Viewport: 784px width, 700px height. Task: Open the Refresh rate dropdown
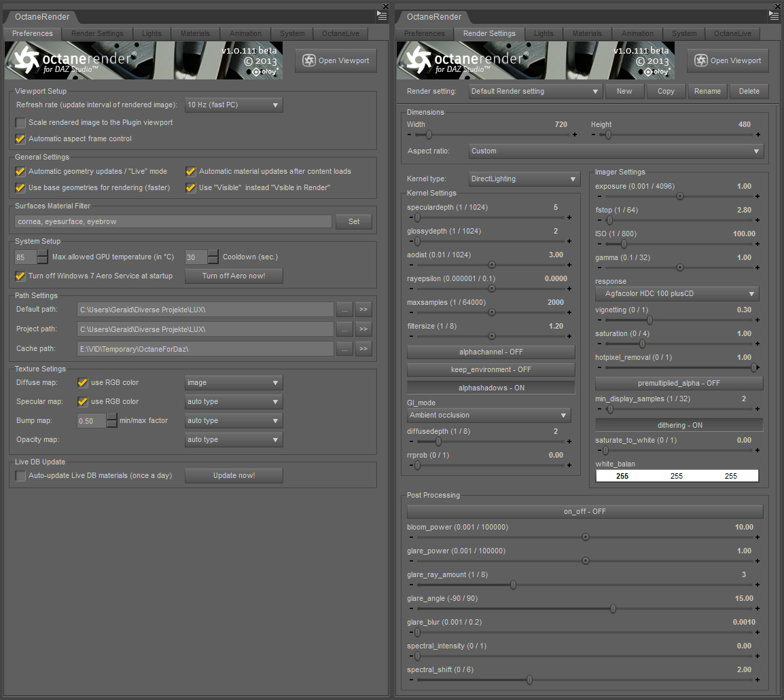pos(234,105)
